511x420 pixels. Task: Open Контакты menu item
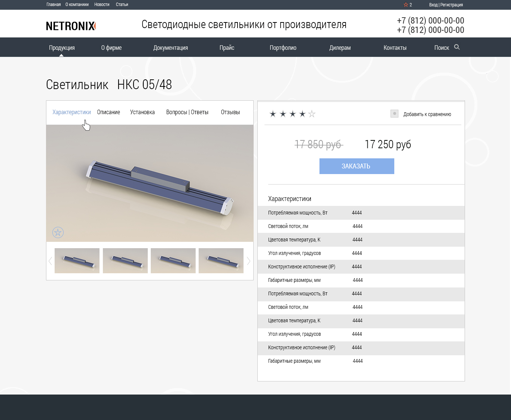tap(395, 48)
